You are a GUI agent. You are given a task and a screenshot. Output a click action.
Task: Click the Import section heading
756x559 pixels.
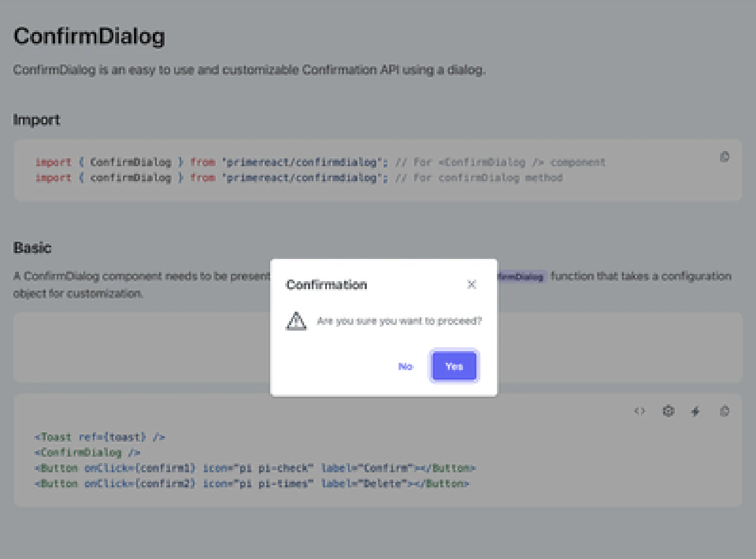[37, 119]
